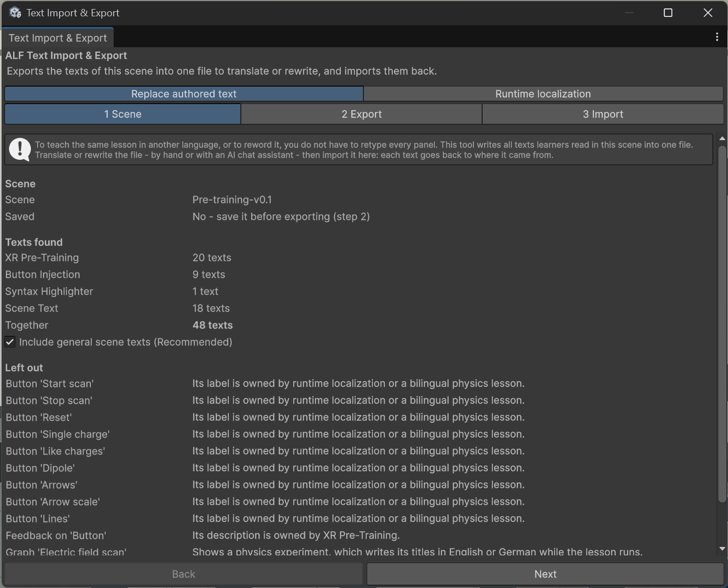The width and height of the screenshot is (728, 588).
Task: Click the bold '48 texts' total
Action: click(213, 325)
